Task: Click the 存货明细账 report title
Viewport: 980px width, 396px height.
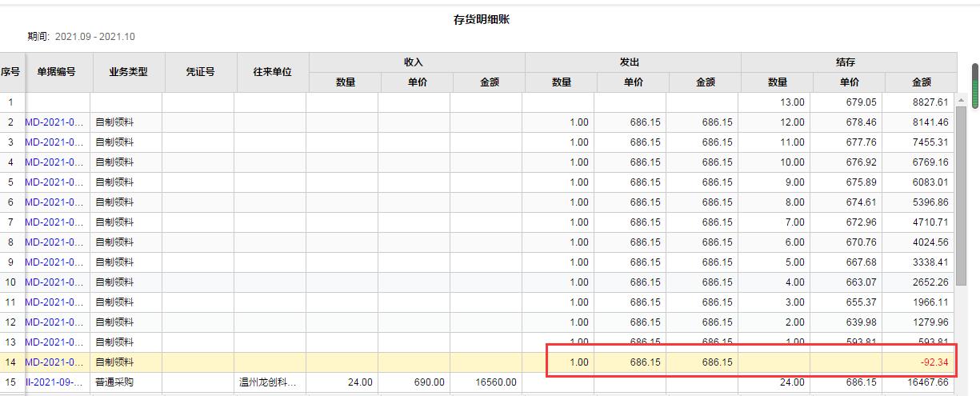Action: click(x=482, y=19)
